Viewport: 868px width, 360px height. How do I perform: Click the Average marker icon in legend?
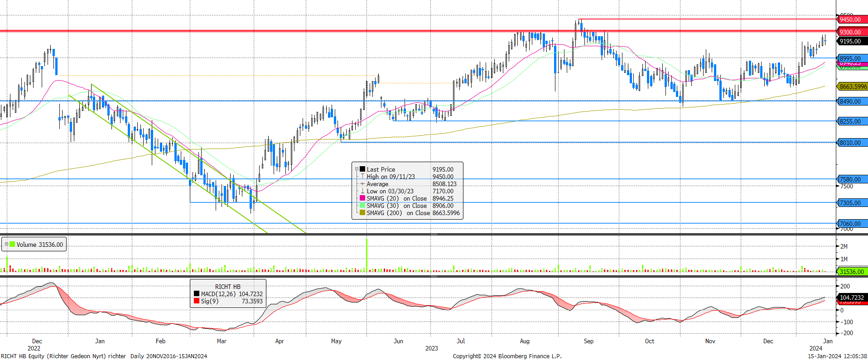coord(362,184)
